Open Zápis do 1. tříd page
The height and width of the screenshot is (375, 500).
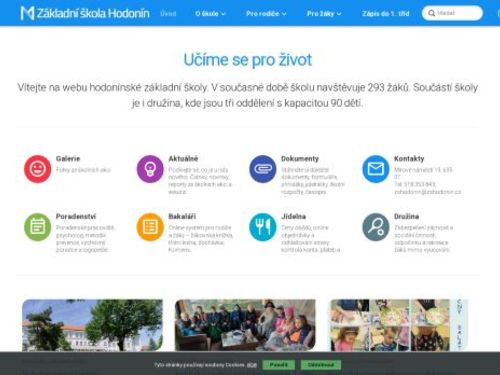click(x=386, y=14)
